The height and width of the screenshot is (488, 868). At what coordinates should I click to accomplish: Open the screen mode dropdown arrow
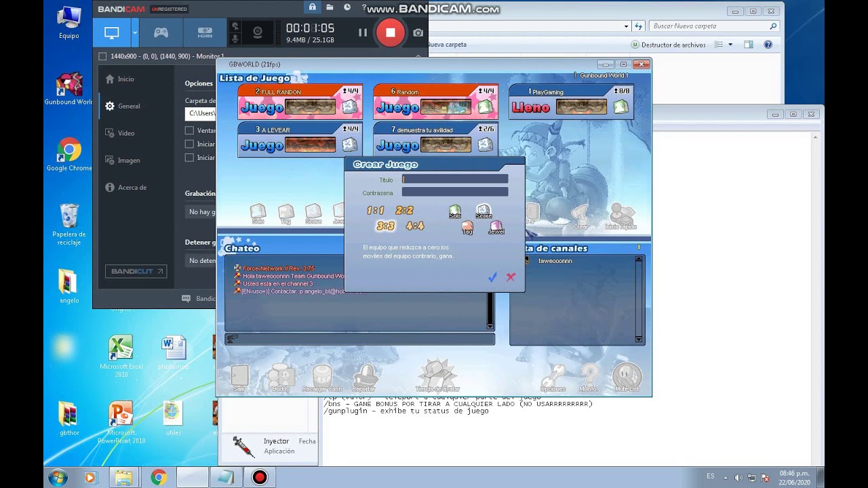tap(135, 33)
